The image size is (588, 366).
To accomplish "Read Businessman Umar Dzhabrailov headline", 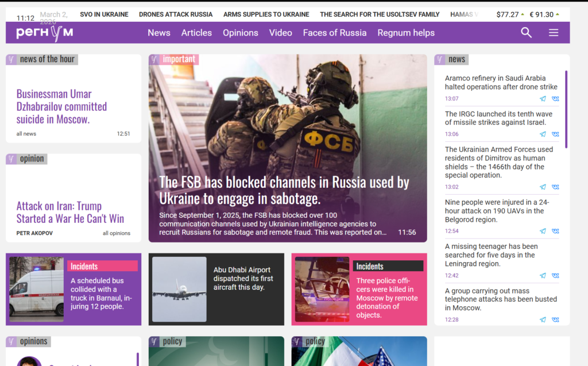I will (x=61, y=106).
